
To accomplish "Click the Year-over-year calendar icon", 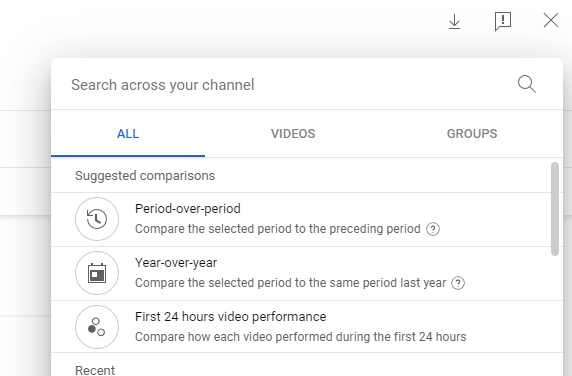I will point(97,273).
